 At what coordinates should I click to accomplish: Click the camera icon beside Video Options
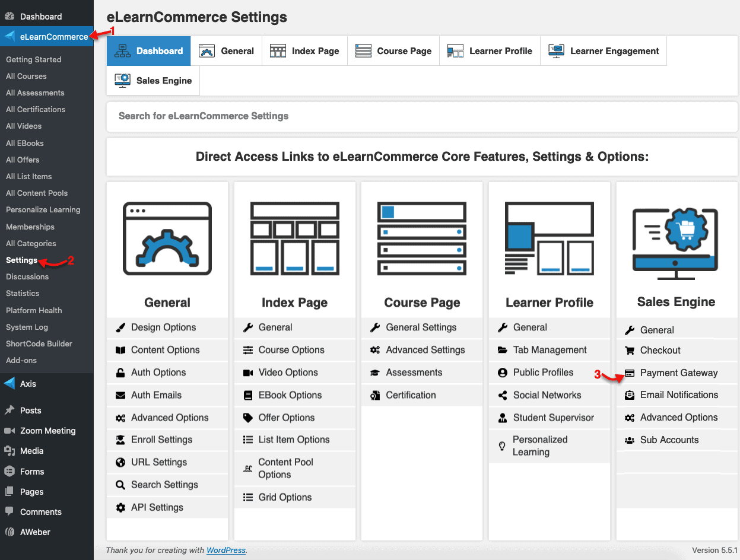(x=248, y=373)
